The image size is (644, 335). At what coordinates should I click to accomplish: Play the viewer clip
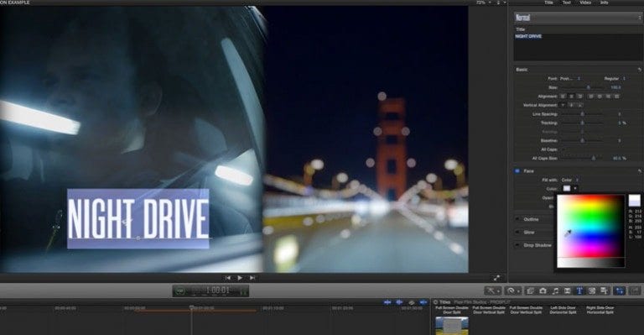pyautogui.click(x=240, y=278)
